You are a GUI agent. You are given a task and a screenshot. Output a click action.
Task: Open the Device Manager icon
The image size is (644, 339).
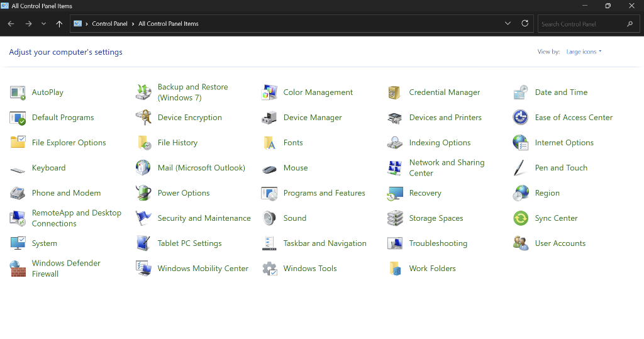269,118
